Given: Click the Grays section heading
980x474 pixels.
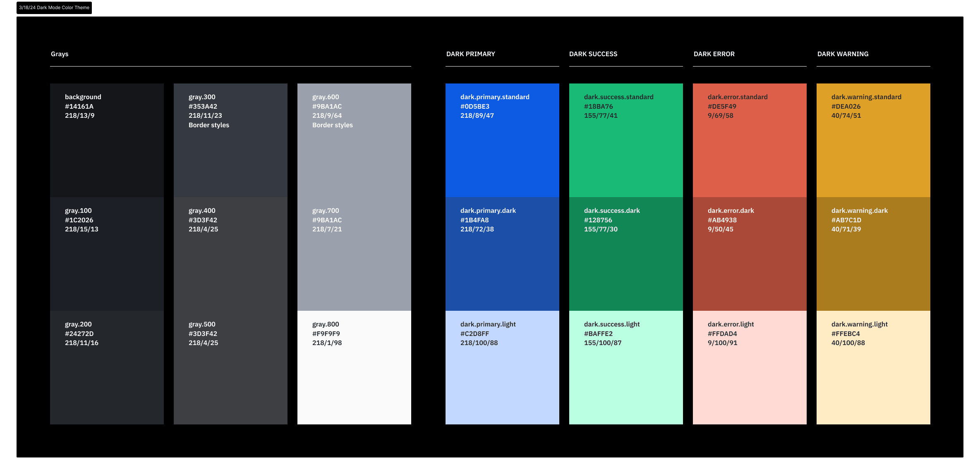Looking at the screenshot, I should coord(60,54).
